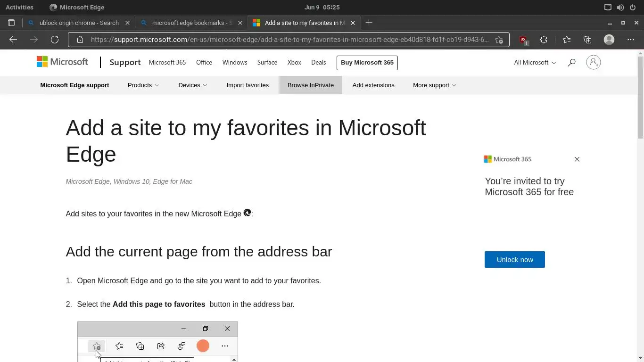644x362 pixels.
Task: Open the Deals nav link
Action: pyautogui.click(x=319, y=62)
